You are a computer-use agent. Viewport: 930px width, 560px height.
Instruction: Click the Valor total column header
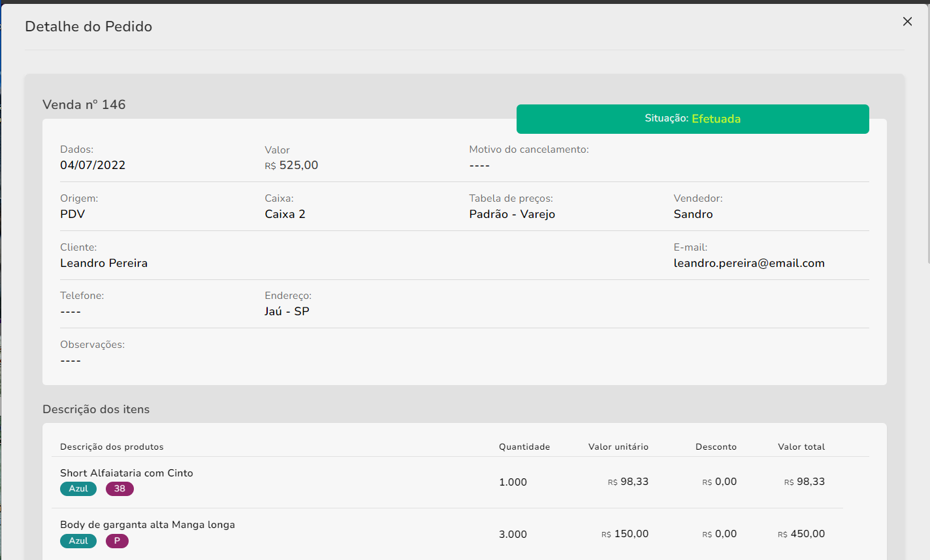(x=801, y=447)
